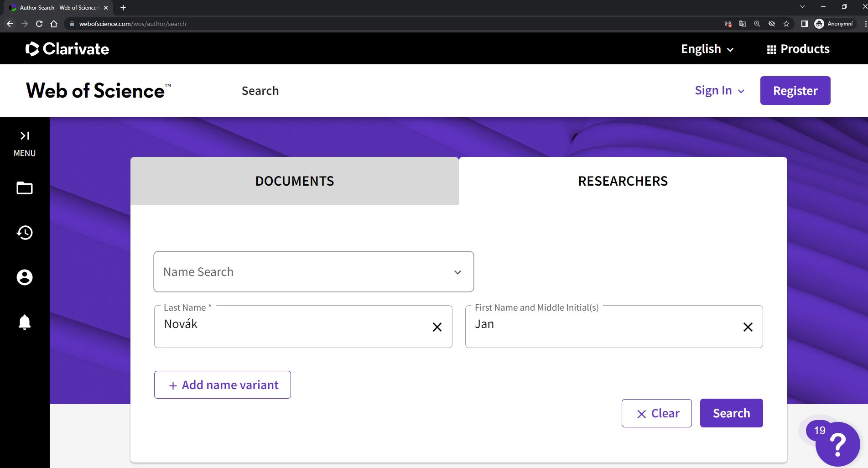Bookmark this page with the star icon
This screenshot has width=868, height=468.
pos(786,24)
